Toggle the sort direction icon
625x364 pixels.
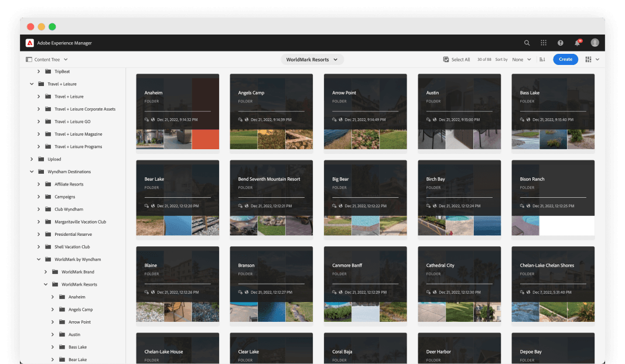pyautogui.click(x=542, y=59)
